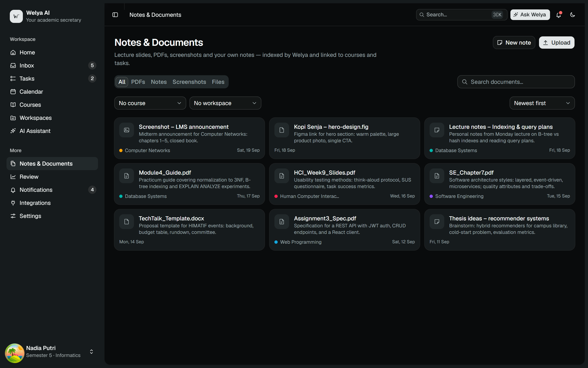Click the Welya AI logo
The width and height of the screenshot is (588, 368).
click(16, 16)
